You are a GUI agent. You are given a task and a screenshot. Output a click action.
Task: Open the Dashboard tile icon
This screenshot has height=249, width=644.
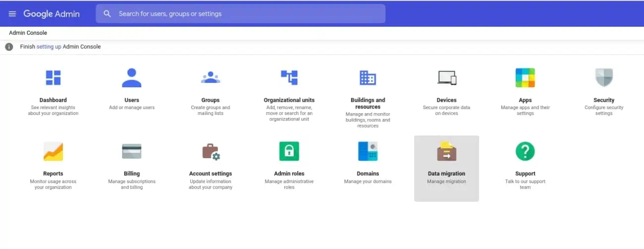pos(53,78)
